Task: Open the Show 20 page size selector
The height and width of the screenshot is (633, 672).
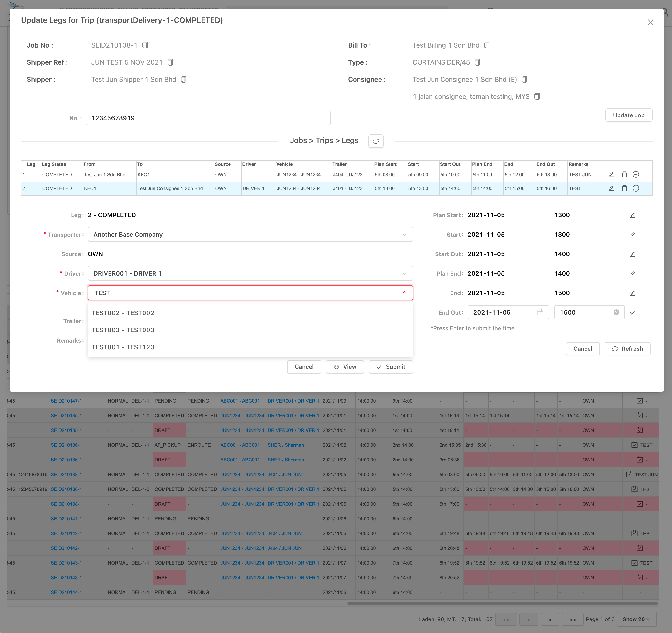Action: click(x=636, y=619)
